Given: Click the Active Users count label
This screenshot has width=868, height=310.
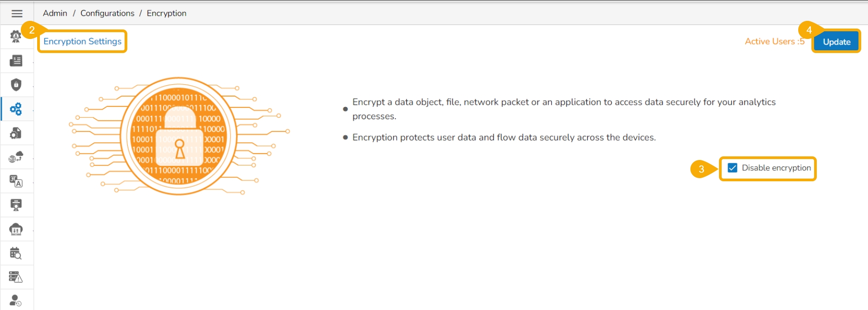Looking at the screenshot, I should click(x=774, y=41).
